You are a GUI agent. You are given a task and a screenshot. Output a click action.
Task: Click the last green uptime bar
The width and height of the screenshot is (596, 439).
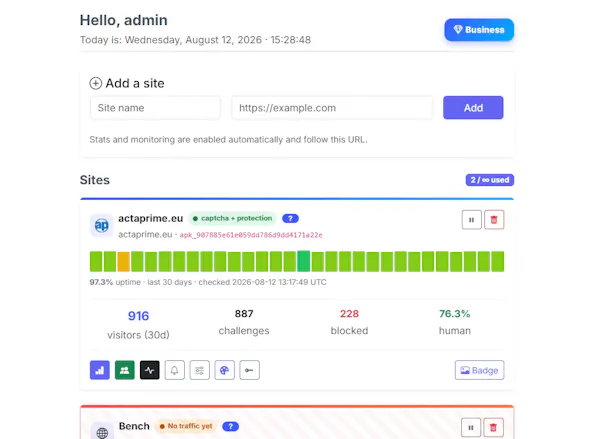click(x=498, y=261)
